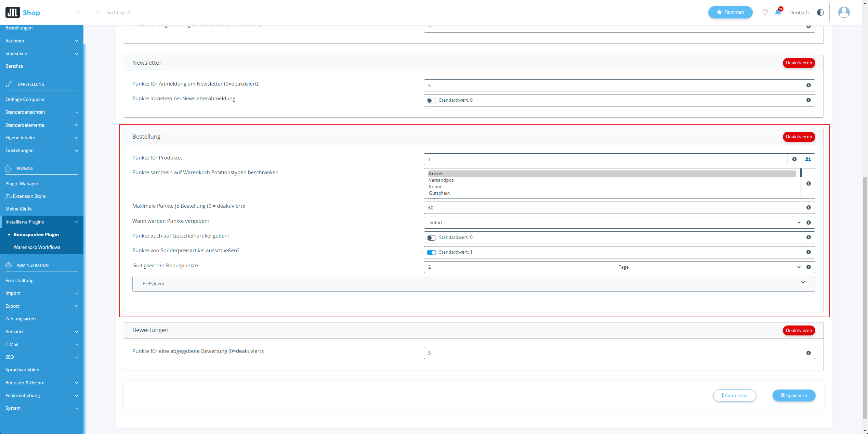Open Bonuspunkte Plugin in sidebar

pos(36,234)
